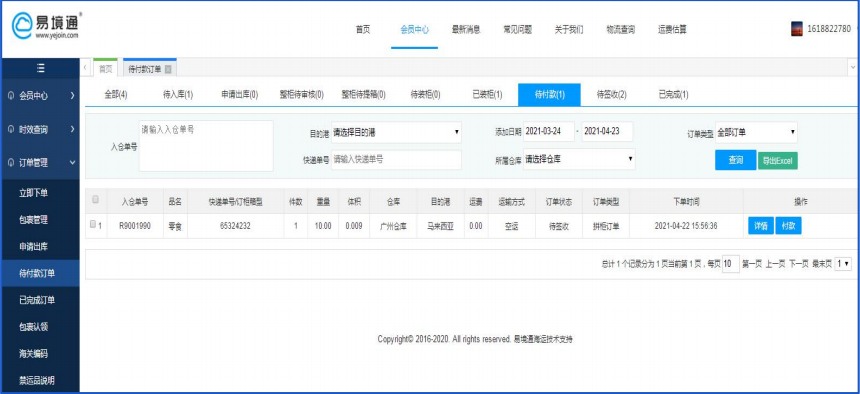Click the green 导出Excel button
The width and height of the screenshot is (860, 394).
coord(778,161)
